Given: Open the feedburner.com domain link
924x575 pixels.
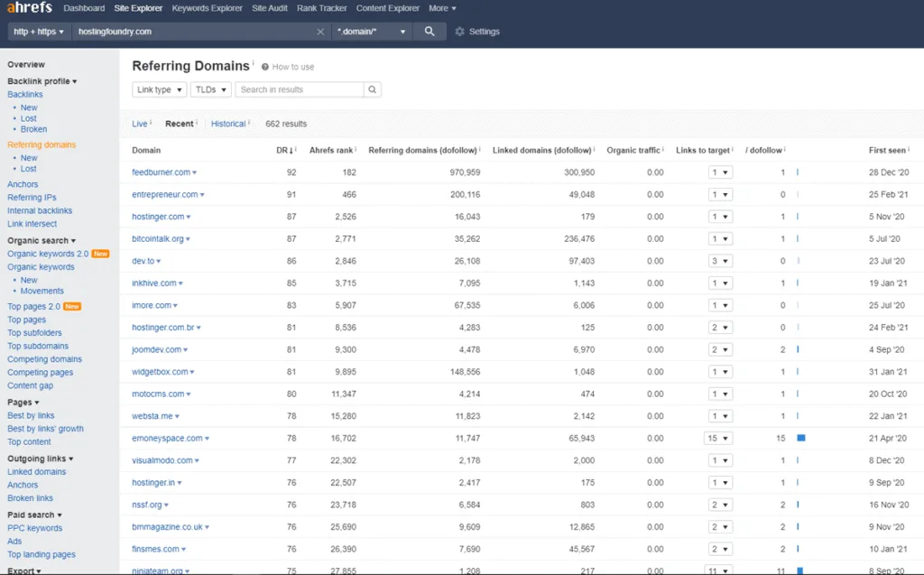Looking at the screenshot, I should 161,172.
